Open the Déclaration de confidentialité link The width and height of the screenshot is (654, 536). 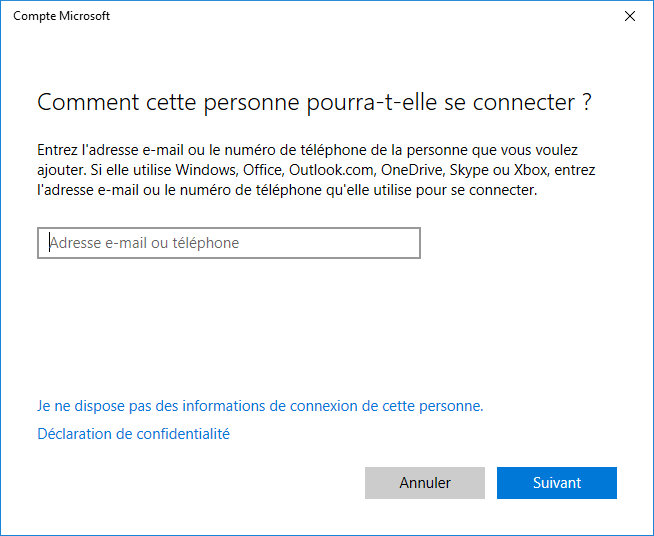133,434
